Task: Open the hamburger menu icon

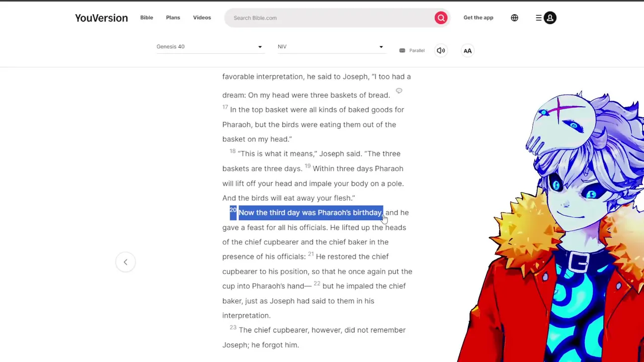Action: pos(538,18)
